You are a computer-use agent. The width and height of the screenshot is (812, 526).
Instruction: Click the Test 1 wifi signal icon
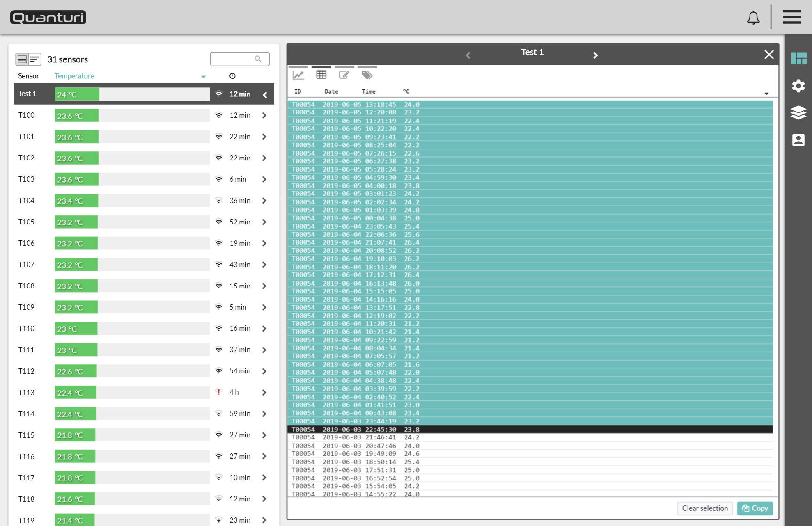pyautogui.click(x=219, y=94)
